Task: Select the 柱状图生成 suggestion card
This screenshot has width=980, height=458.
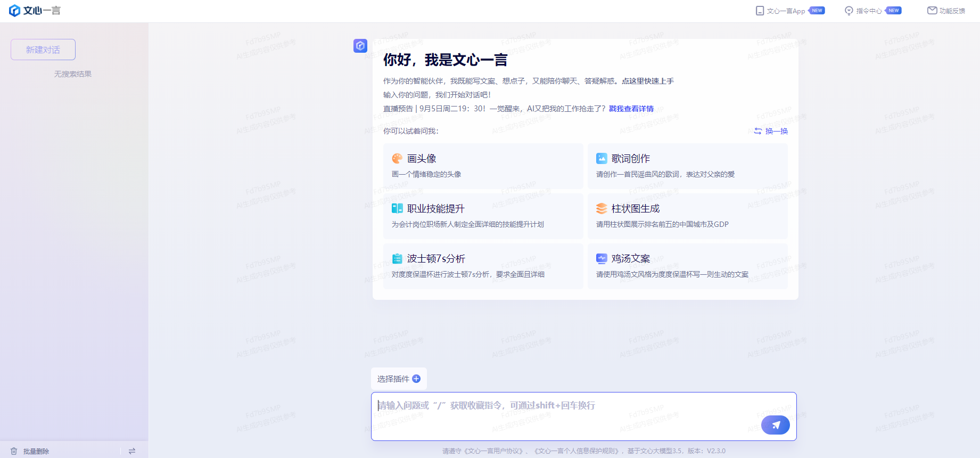Action: [x=688, y=216]
